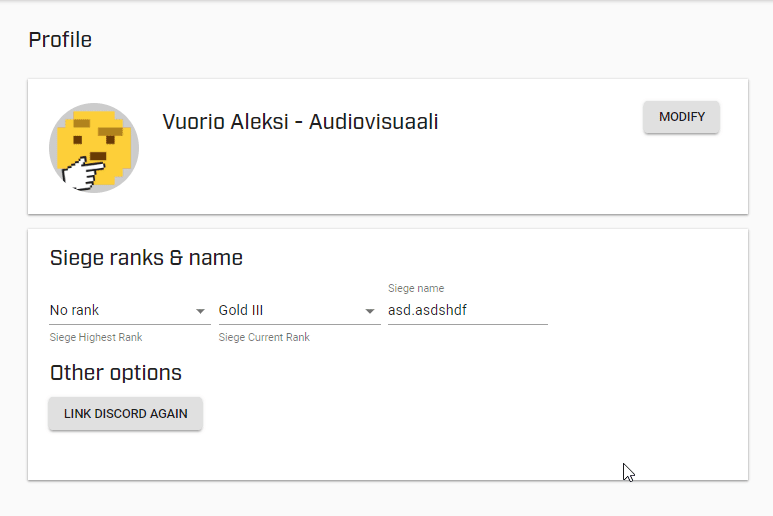Expand the Siege Highest Rank dropdown arrow
The image size is (773, 516).
coord(201,311)
